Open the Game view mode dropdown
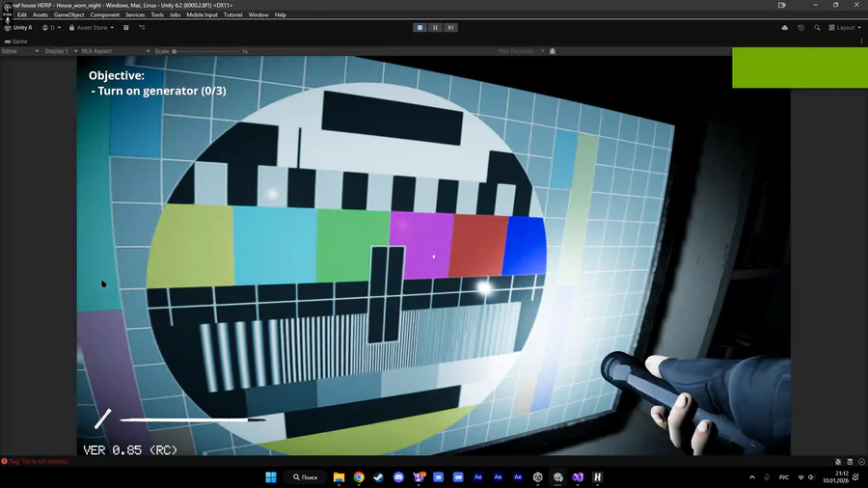Image resolution: width=868 pixels, height=488 pixels. [20, 51]
